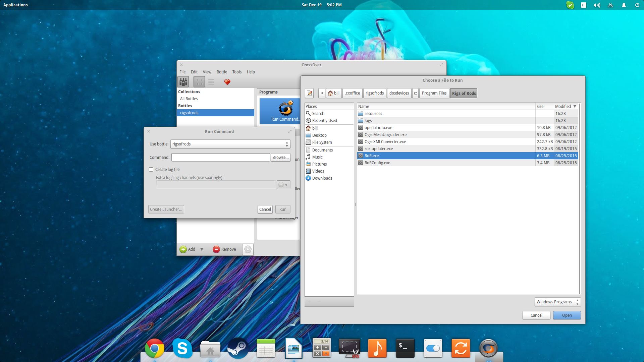Switch to icon grid view in CrossOver
The height and width of the screenshot is (362, 644).
click(x=199, y=82)
